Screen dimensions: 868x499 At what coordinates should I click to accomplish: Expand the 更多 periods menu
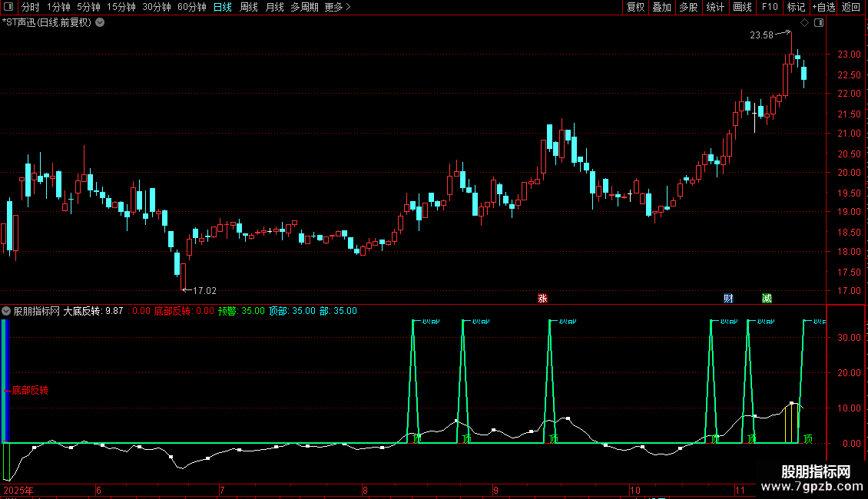point(338,7)
